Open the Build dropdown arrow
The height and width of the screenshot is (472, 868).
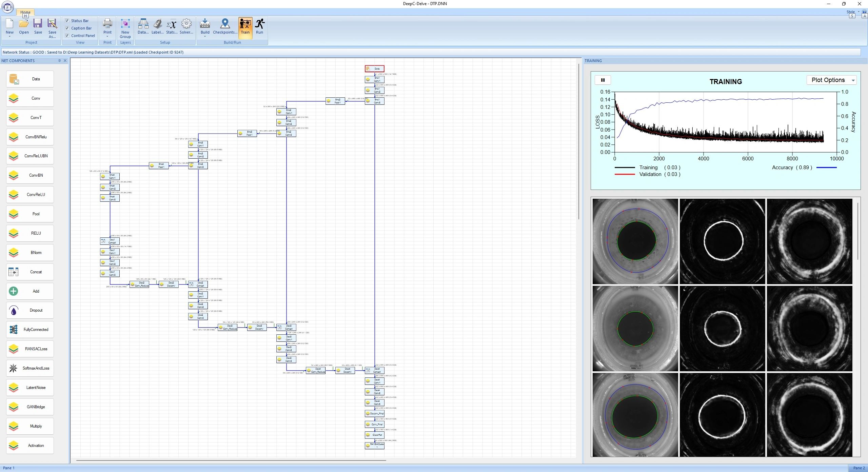[x=205, y=36]
